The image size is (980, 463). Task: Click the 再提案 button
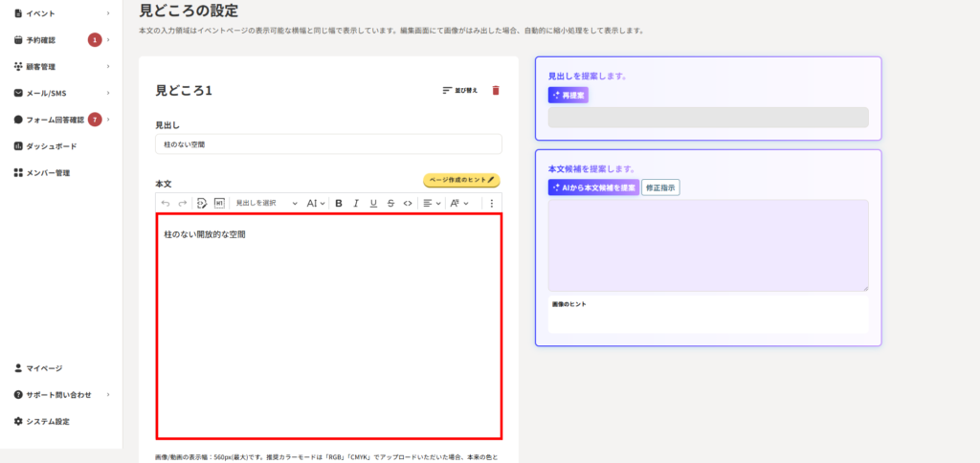click(568, 95)
